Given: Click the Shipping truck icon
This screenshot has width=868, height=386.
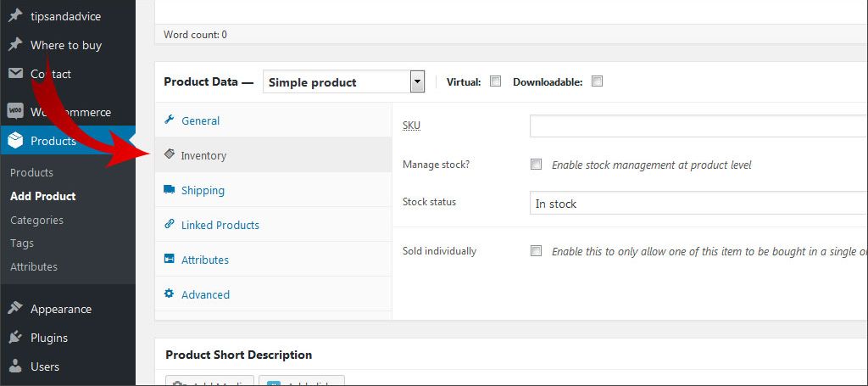Looking at the screenshot, I should [169, 190].
